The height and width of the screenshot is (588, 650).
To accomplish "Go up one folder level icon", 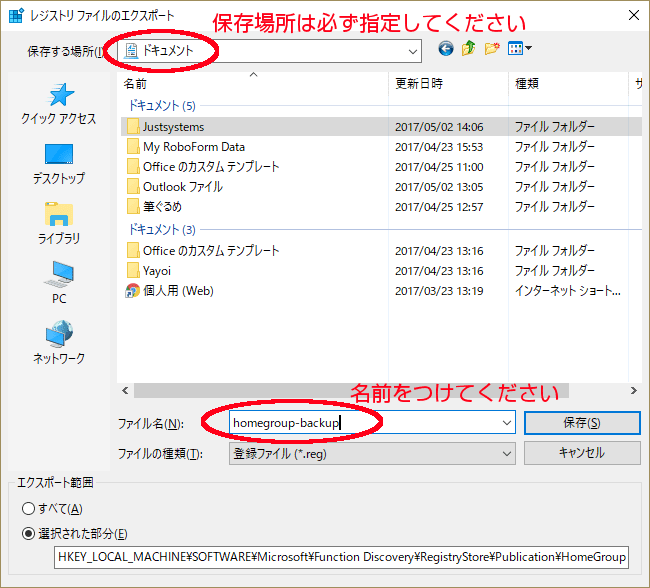I will [x=468, y=49].
